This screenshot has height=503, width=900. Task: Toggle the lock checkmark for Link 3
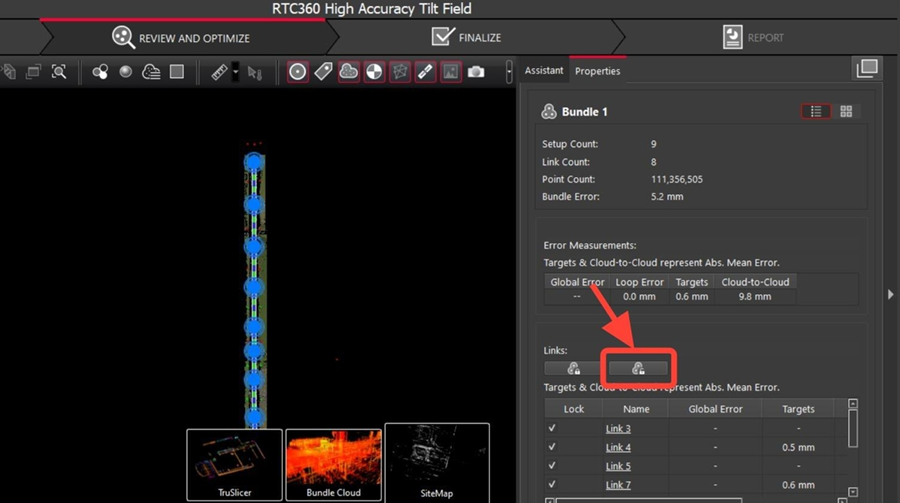coord(551,429)
